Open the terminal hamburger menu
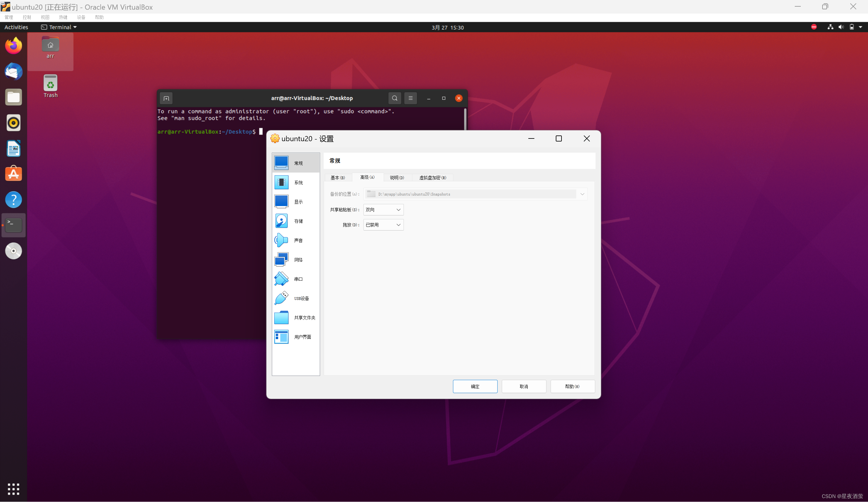 tap(410, 98)
